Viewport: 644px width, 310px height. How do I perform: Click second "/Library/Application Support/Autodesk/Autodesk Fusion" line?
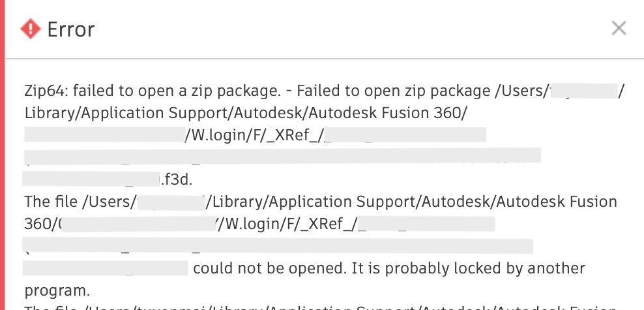point(412,202)
